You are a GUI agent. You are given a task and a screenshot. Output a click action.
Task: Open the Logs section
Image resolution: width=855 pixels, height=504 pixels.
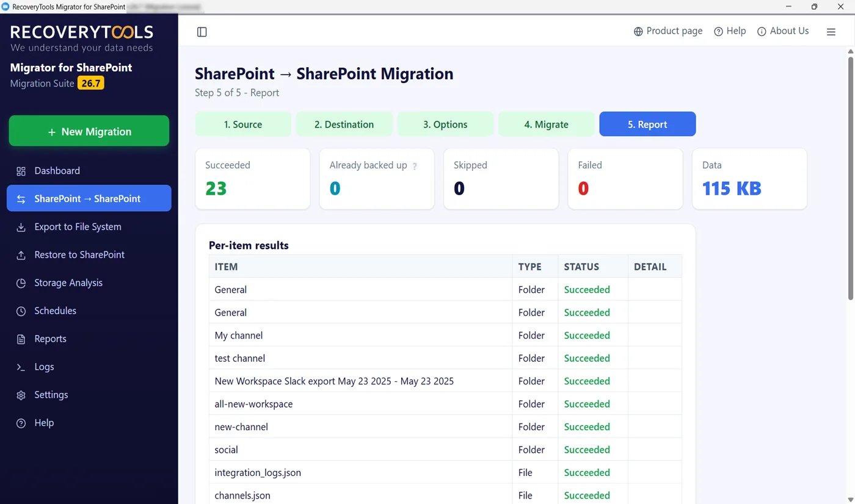[x=89, y=367]
